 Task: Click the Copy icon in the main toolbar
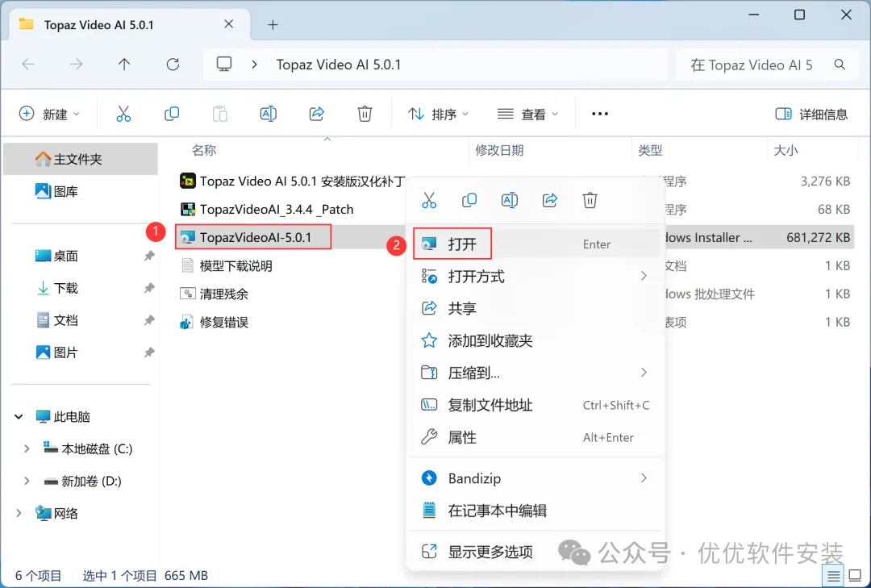(x=172, y=114)
